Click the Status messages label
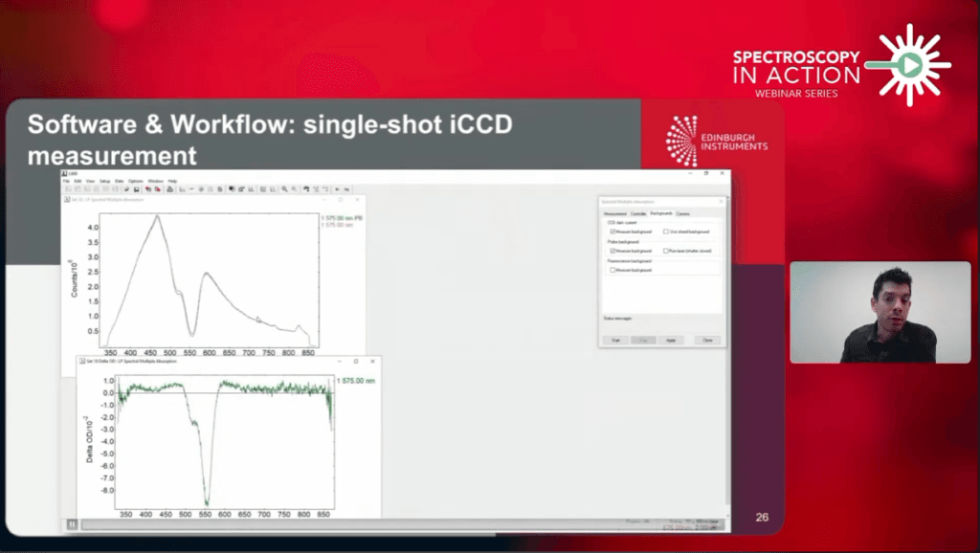 point(617,319)
